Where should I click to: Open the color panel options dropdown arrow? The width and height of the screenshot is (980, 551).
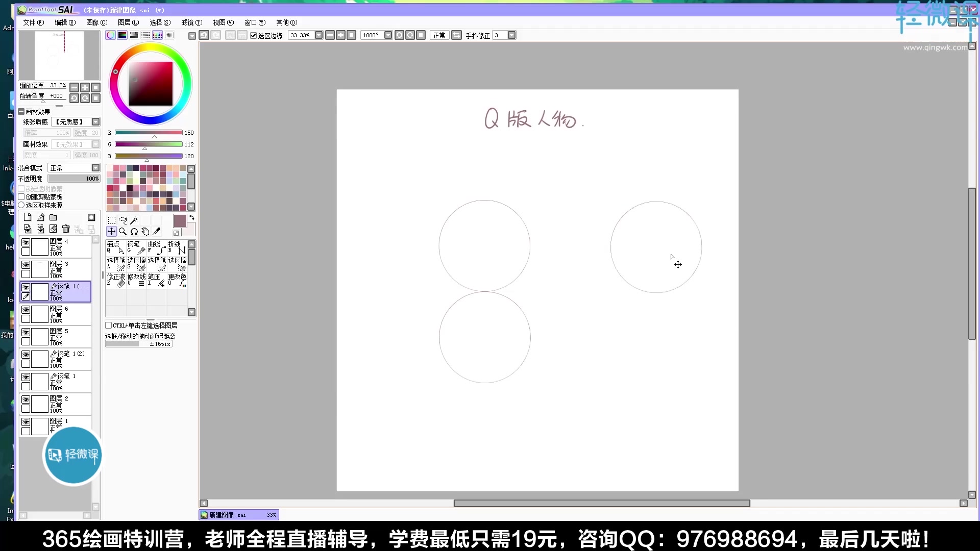point(192,36)
